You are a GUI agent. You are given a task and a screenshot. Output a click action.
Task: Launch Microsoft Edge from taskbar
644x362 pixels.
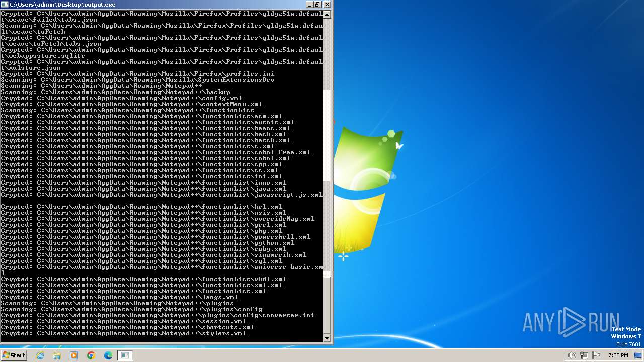point(108,355)
